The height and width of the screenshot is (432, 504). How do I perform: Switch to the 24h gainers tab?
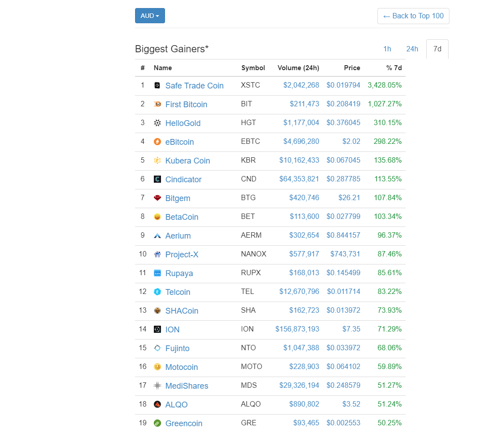(x=412, y=49)
